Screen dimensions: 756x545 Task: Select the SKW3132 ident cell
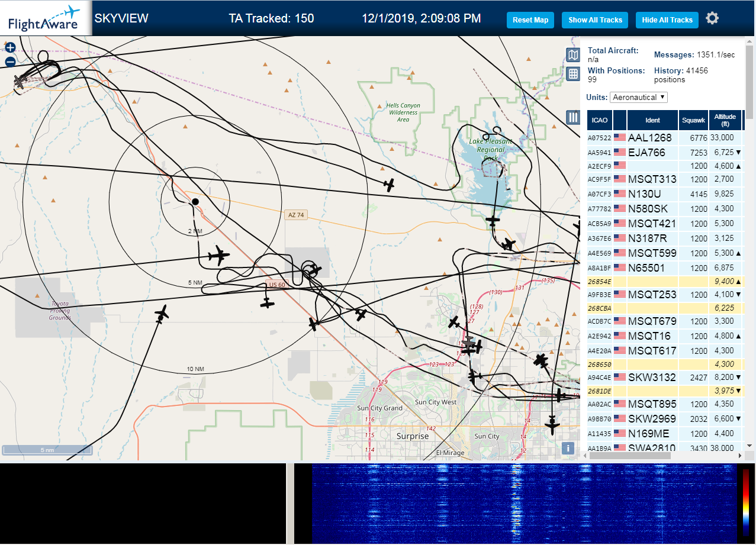tap(652, 377)
